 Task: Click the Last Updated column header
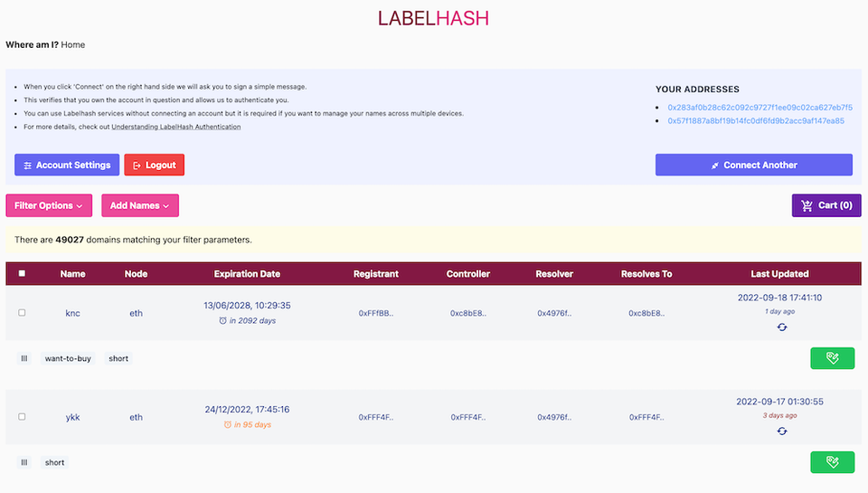tap(779, 274)
